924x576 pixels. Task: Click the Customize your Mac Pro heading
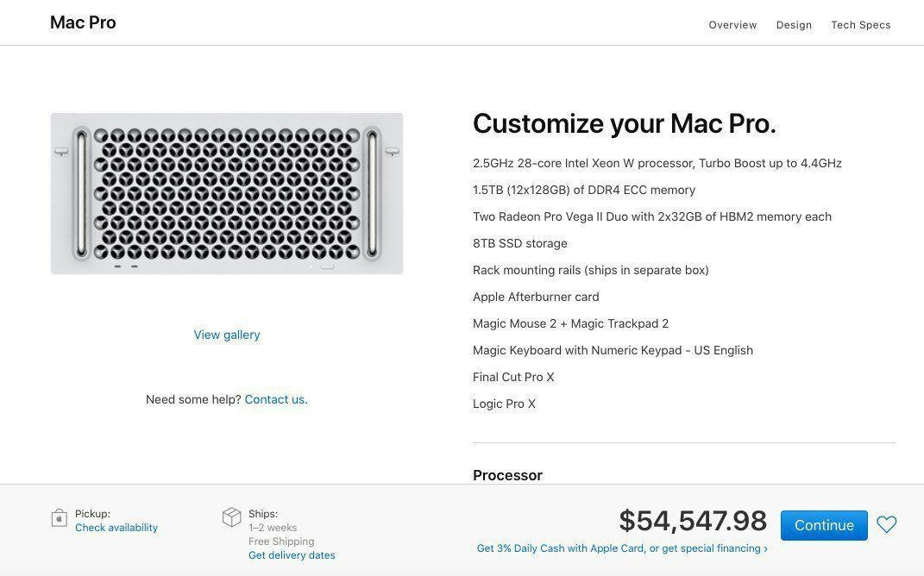point(625,123)
